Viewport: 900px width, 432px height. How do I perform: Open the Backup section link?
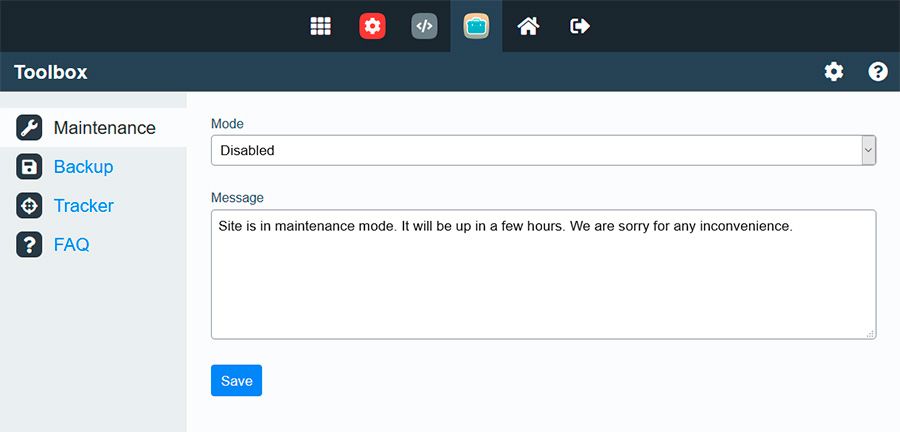tap(83, 167)
